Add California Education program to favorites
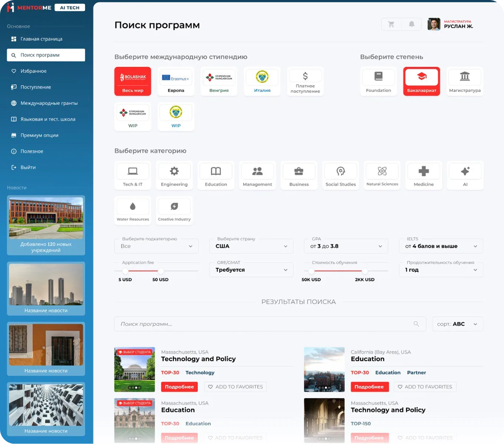Screen dimensions: 504x444 425,387
